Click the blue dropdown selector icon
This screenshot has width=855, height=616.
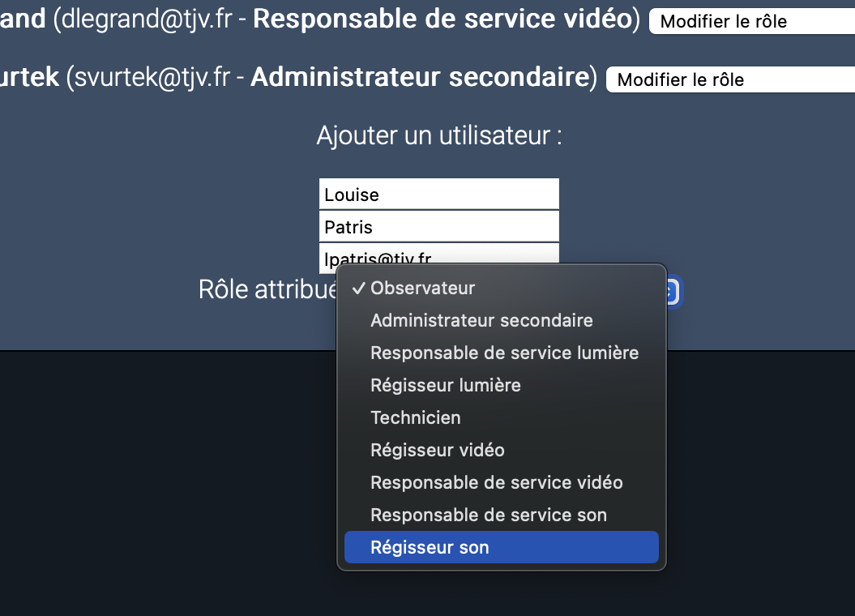[x=673, y=292]
